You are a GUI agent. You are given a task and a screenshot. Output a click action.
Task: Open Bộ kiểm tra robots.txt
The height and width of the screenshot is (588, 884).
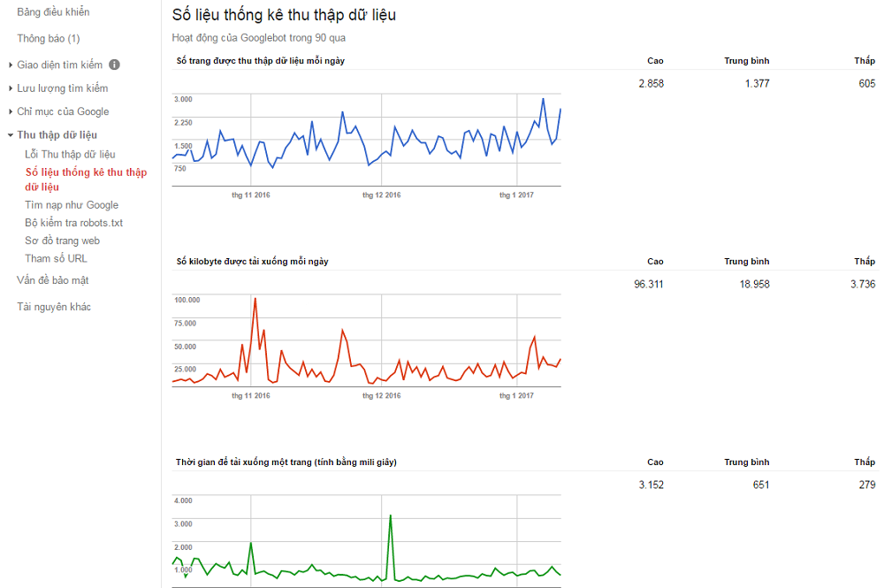click(73, 223)
